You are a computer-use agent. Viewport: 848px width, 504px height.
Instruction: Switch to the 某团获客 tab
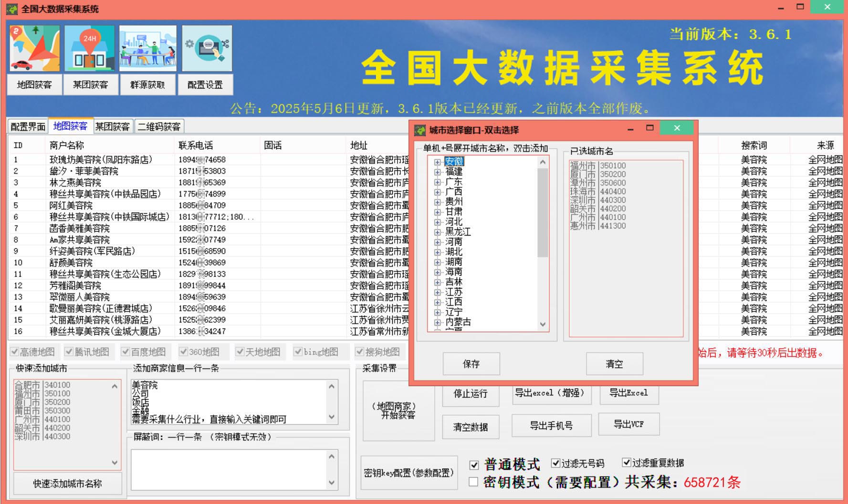pos(112,126)
